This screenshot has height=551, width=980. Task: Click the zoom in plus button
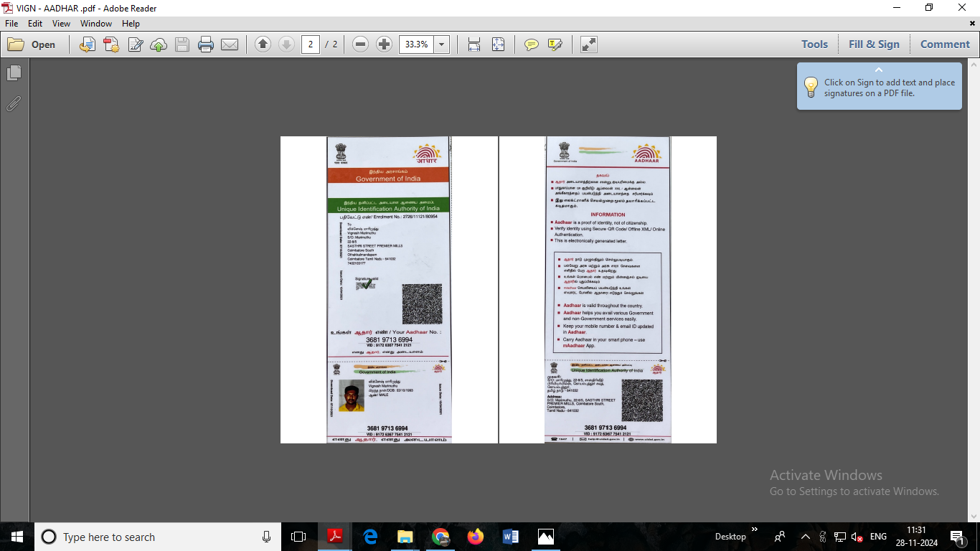[384, 44]
